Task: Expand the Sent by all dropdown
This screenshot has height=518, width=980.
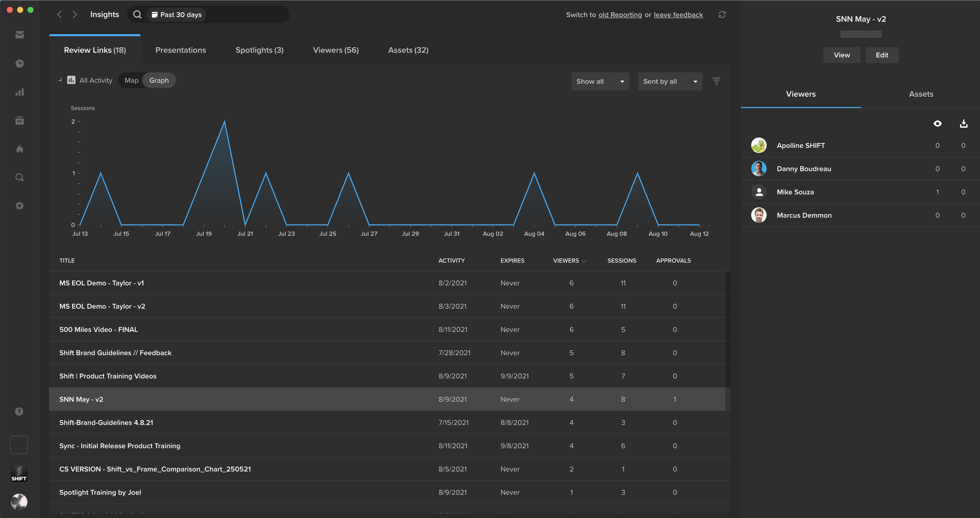Action: point(670,81)
